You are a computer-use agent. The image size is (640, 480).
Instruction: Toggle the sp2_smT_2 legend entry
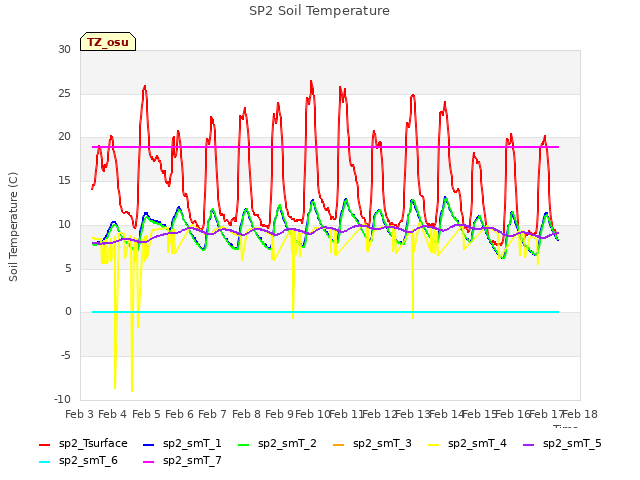click(x=277, y=444)
